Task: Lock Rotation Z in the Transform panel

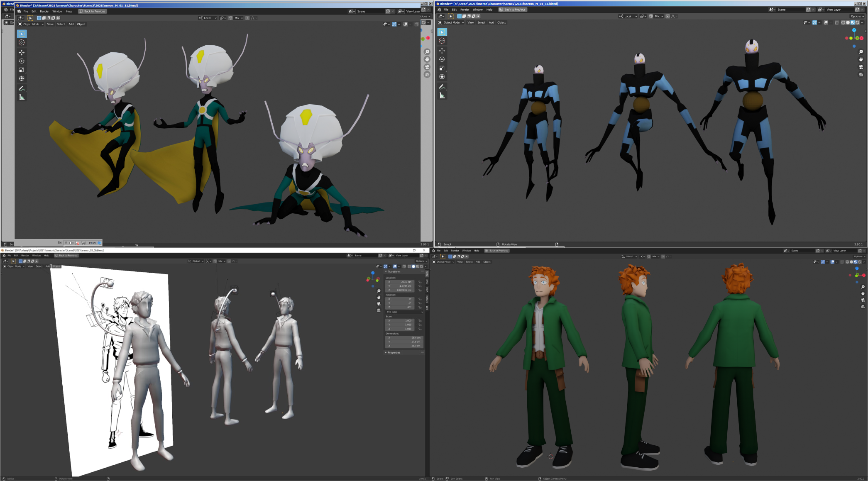Action: pos(420,307)
